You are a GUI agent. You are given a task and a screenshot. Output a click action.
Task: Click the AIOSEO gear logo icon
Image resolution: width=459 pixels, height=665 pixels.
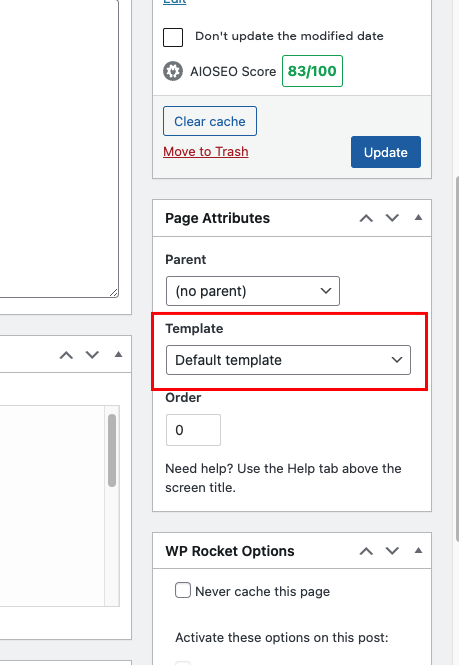(173, 71)
